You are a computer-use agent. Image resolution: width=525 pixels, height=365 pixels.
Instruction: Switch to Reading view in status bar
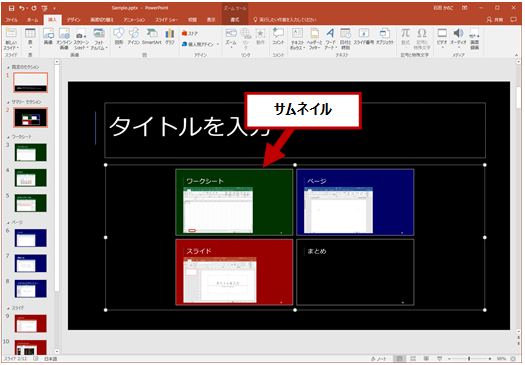(426, 359)
